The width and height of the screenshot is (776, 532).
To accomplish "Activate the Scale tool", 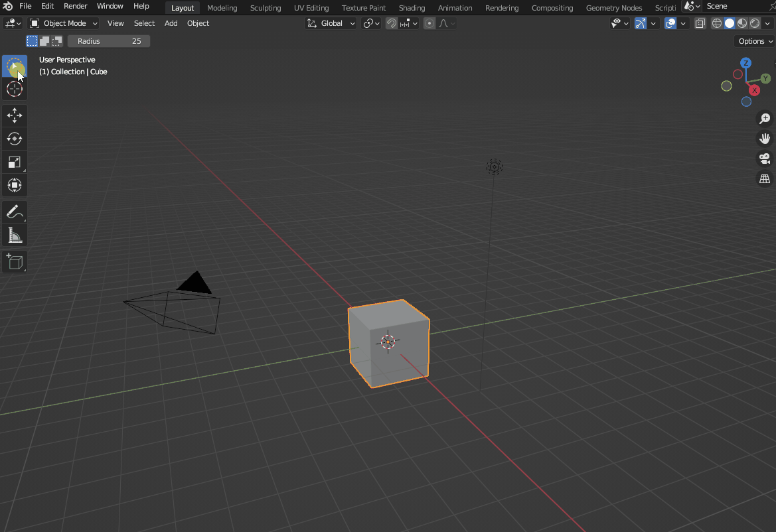I will click(15, 162).
